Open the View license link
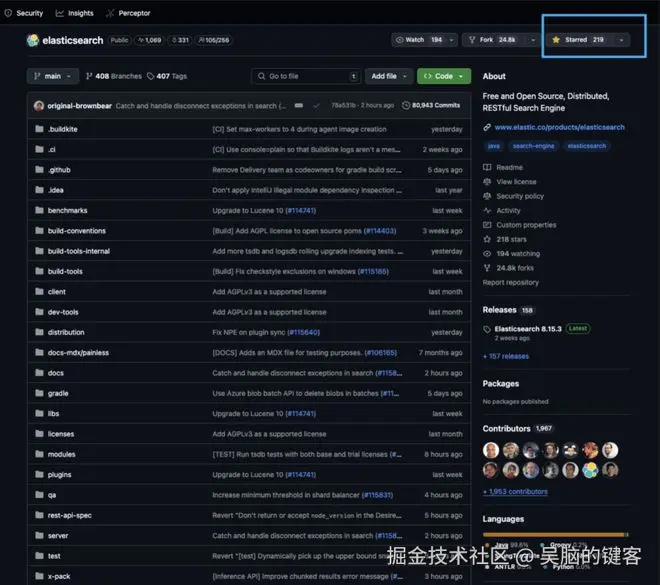The width and height of the screenshot is (660, 585). (x=509, y=182)
